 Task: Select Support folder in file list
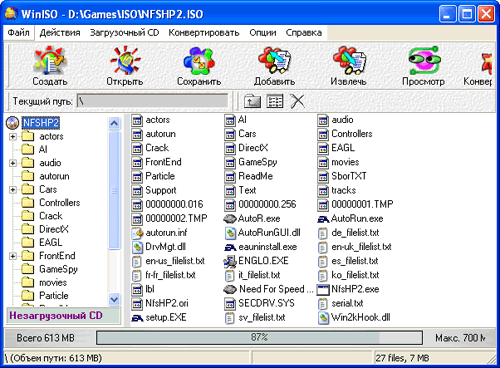coord(161,190)
